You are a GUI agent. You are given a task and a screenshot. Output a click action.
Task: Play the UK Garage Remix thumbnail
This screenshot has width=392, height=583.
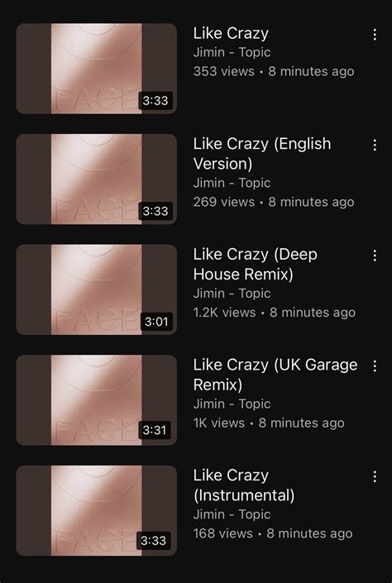click(x=96, y=400)
